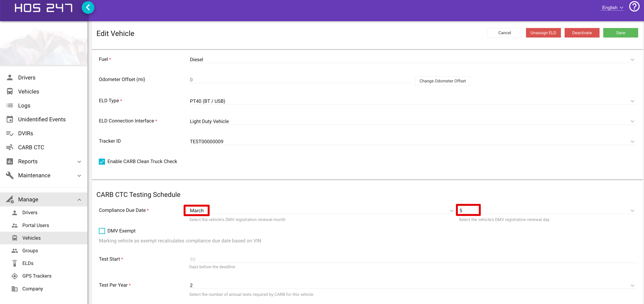Click the GPS Trackers target icon
Image resolution: width=644 pixels, height=304 pixels.
(15, 276)
